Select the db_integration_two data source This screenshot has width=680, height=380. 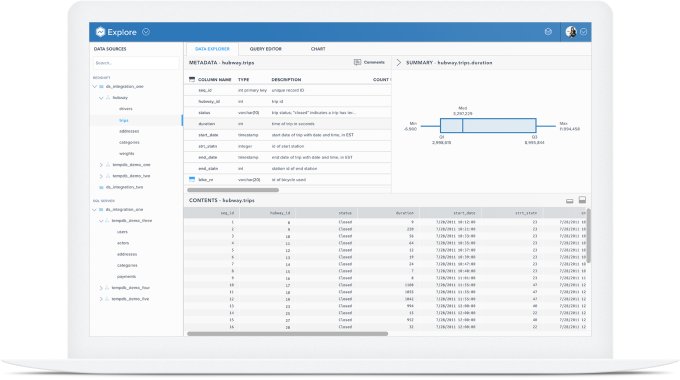click(x=124, y=187)
